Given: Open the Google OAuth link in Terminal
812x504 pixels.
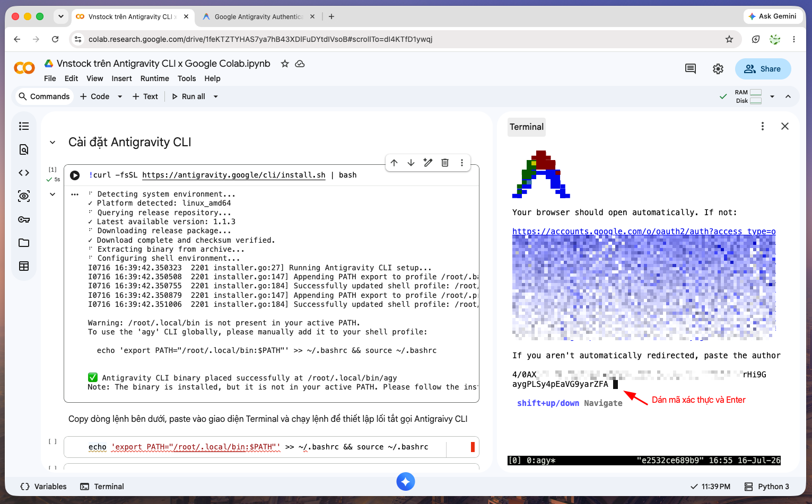Looking at the screenshot, I should [644, 232].
